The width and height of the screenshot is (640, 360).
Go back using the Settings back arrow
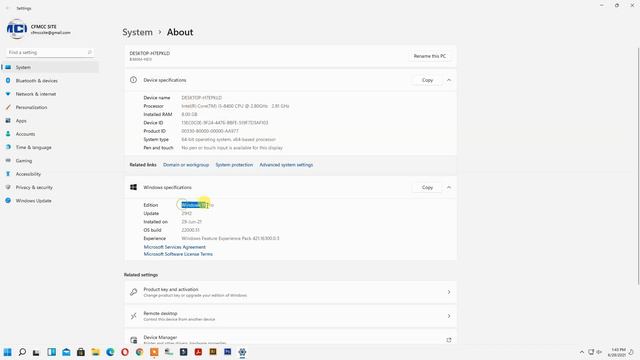point(7,8)
